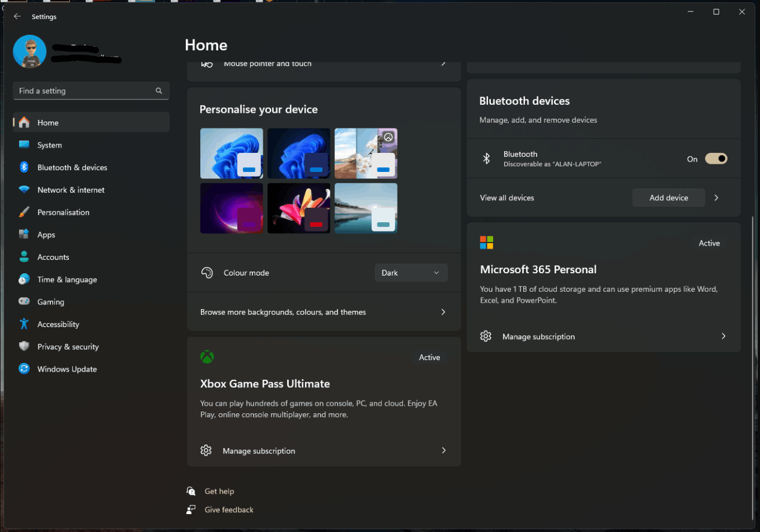Screen dimensions: 760x532
Task: Open Network & internet settings
Action: click(x=91, y=190)
